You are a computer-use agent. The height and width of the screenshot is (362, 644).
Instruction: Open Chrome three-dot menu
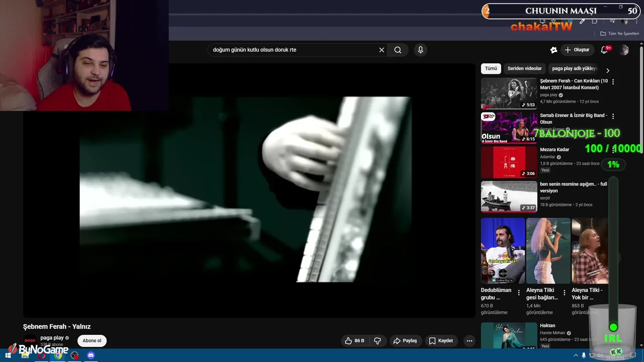tap(636, 22)
